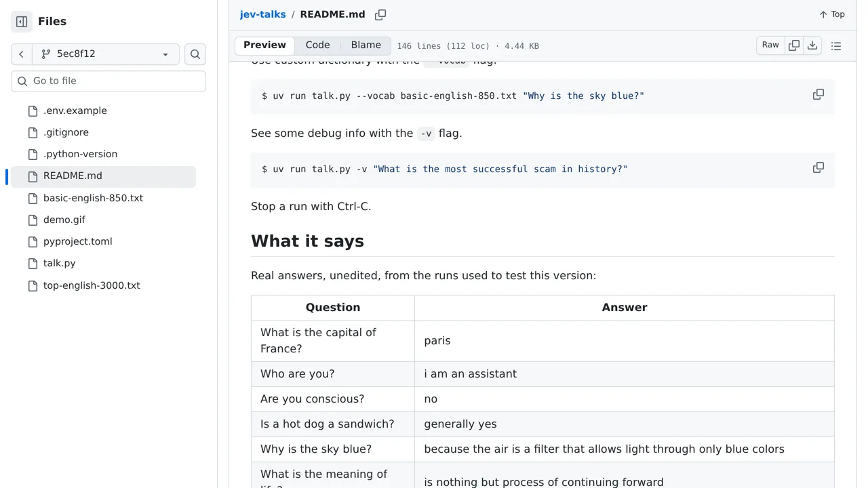
Task: Click the '146 lines (112 loc)' file info
Action: point(443,46)
